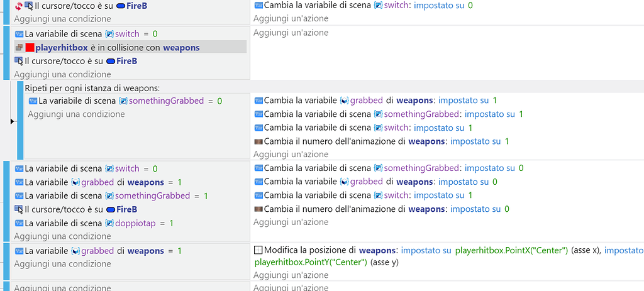644x291 pixels.
Task: Click the Var icon of the somethingGrabbed = 1 condition
Action: 19,195
